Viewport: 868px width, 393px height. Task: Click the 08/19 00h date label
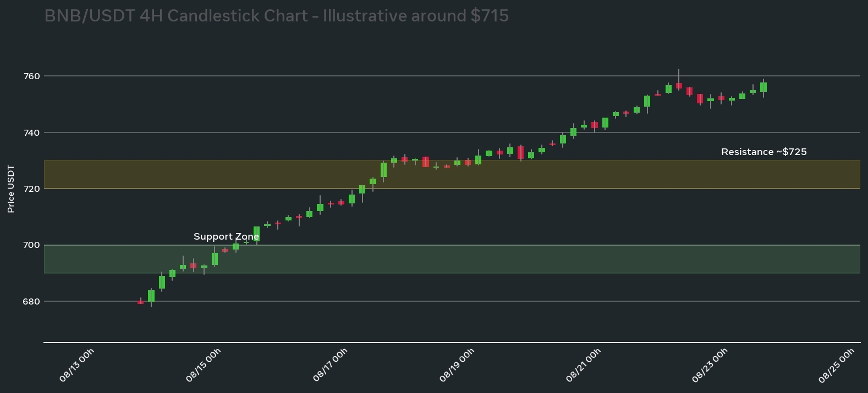click(456, 365)
